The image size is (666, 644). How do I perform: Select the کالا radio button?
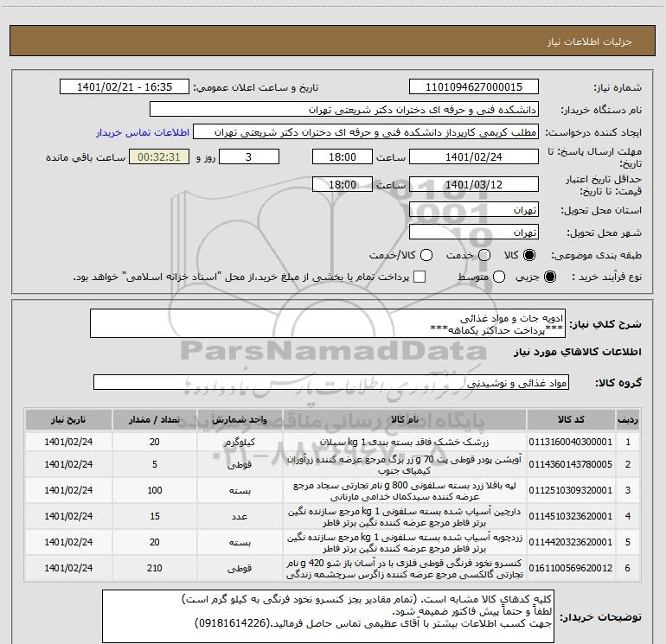[x=529, y=255]
